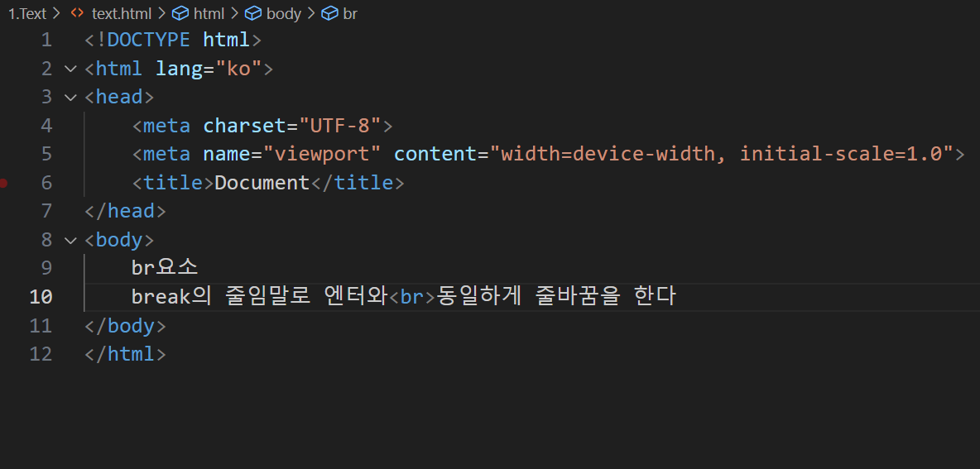
Task: Click the Document title text
Action: (262, 183)
